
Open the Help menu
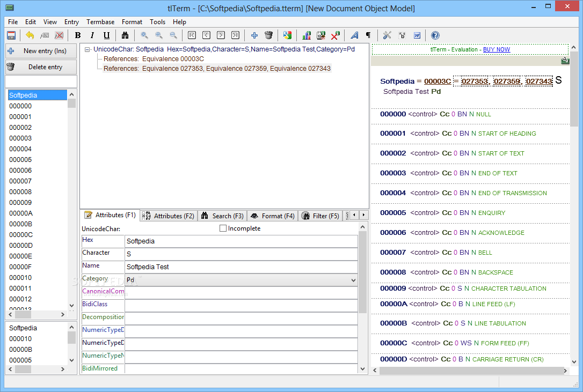pos(180,22)
